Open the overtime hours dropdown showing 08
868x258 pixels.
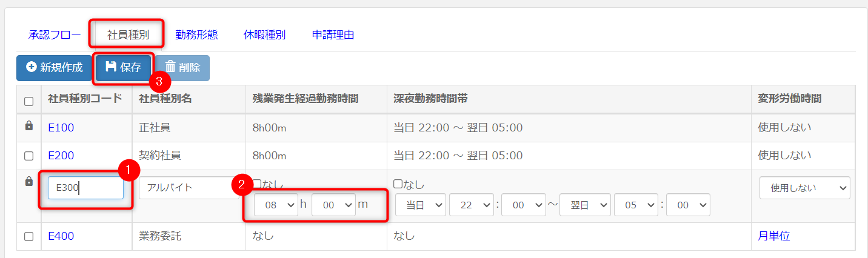(276, 205)
